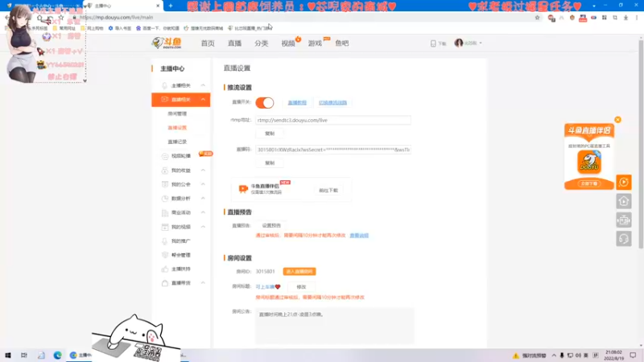Select 直播记录 in the sidebar
This screenshot has width=644, height=362.
click(177, 142)
